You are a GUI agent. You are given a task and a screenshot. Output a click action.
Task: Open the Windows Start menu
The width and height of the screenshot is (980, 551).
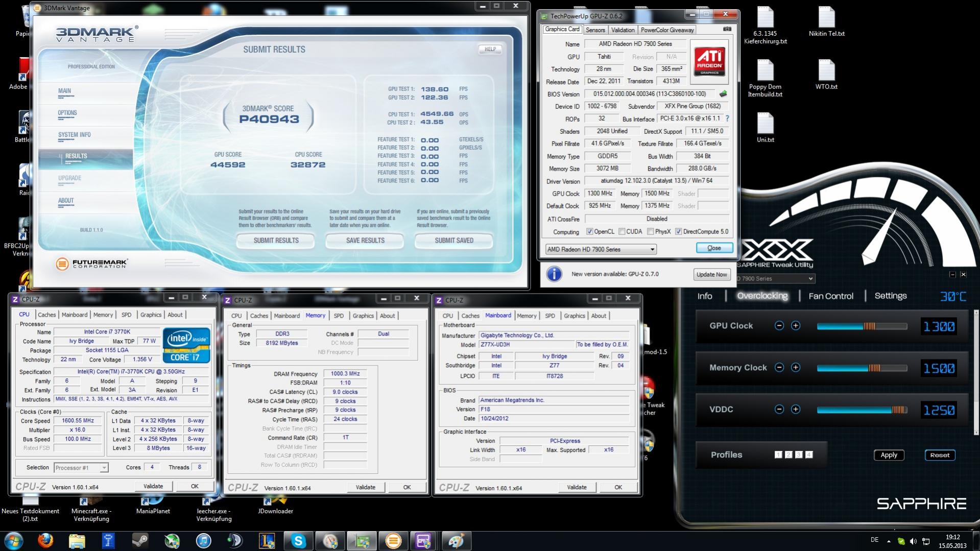coord(14,541)
